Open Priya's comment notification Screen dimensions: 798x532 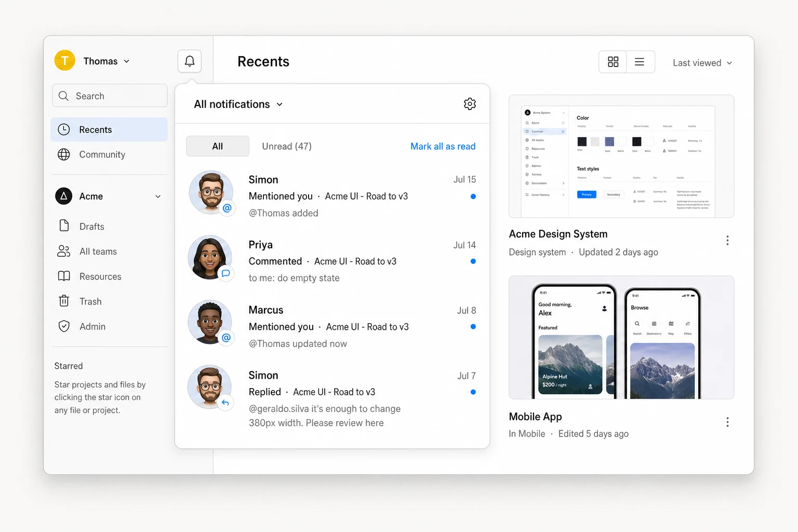coord(332,261)
